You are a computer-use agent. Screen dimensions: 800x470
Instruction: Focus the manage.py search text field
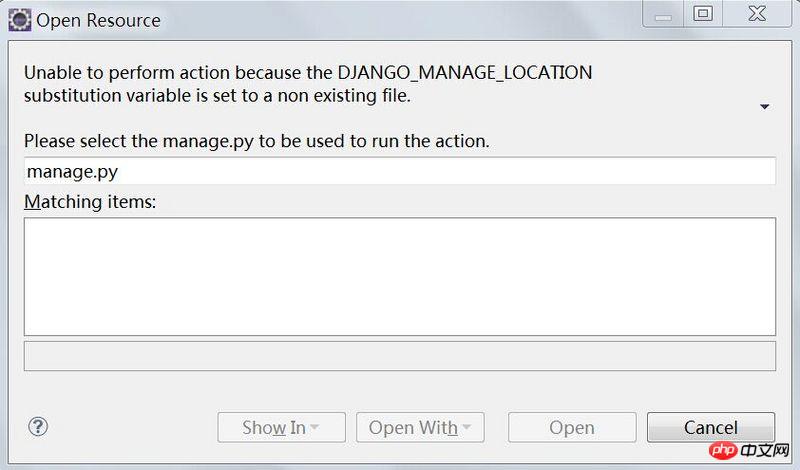click(400, 171)
